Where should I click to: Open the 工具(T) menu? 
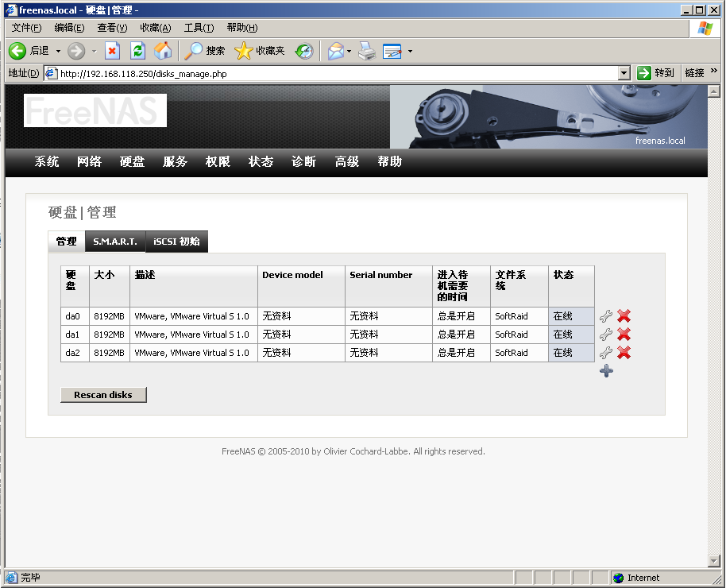199,28
